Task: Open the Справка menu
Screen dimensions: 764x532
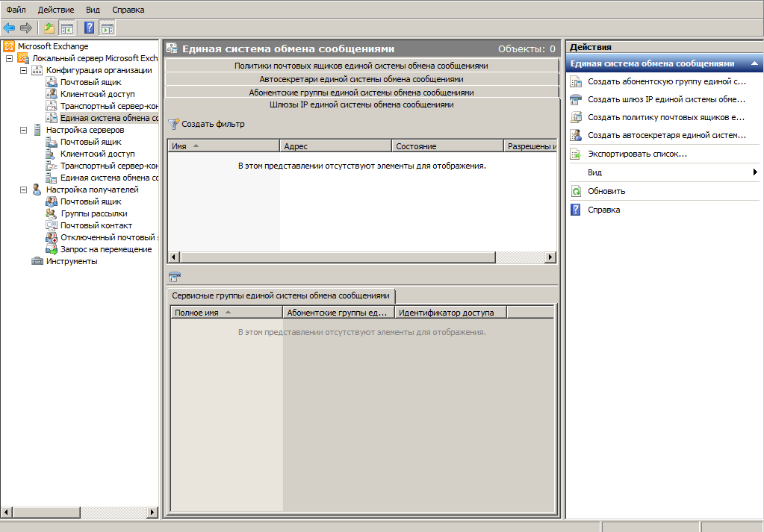Action: [x=128, y=10]
